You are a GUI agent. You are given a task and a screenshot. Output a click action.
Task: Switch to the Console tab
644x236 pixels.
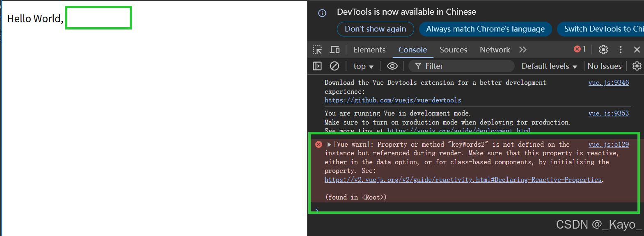pos(413,50)
